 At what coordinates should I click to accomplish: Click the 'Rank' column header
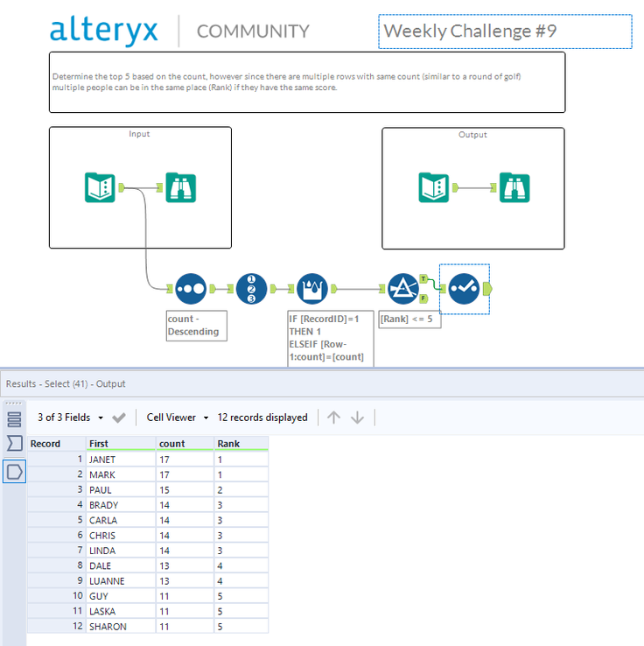pyautogui.click(x=241, y=444)
